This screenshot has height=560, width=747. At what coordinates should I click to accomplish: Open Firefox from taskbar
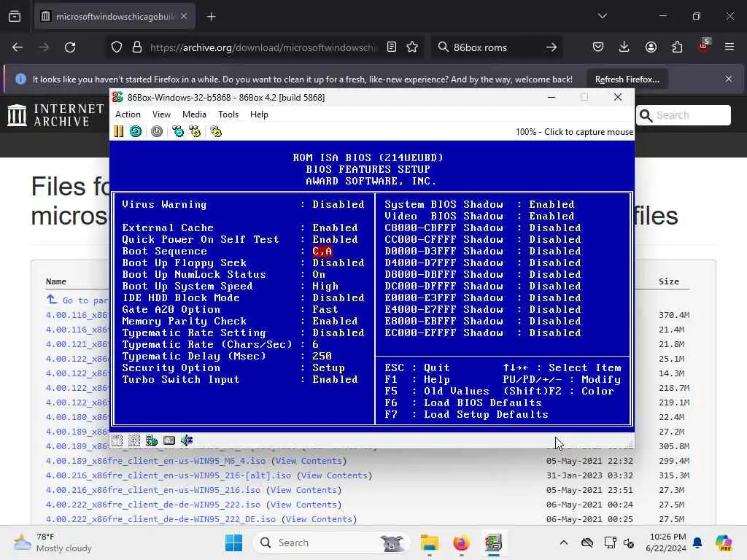(461, 542)
